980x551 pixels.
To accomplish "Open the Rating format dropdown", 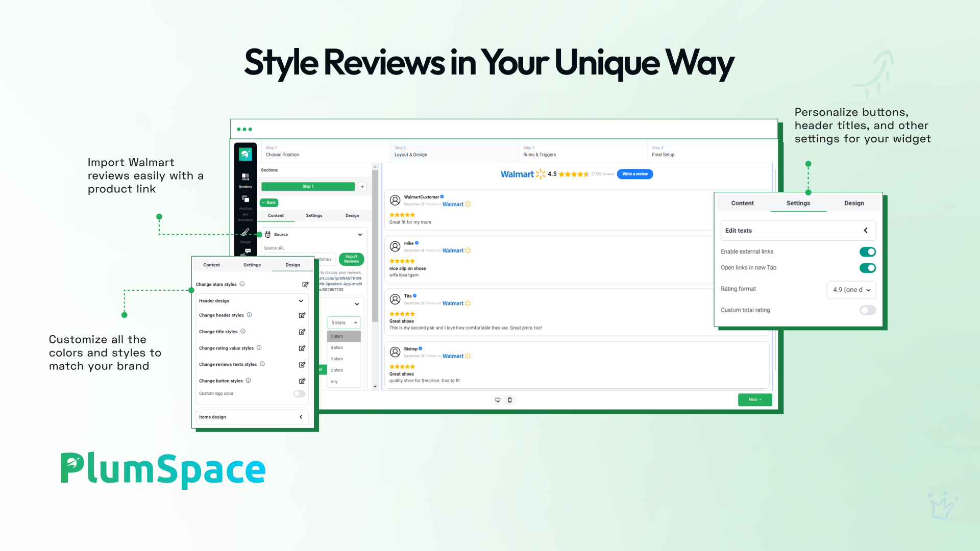I will (x=851, y=290).
